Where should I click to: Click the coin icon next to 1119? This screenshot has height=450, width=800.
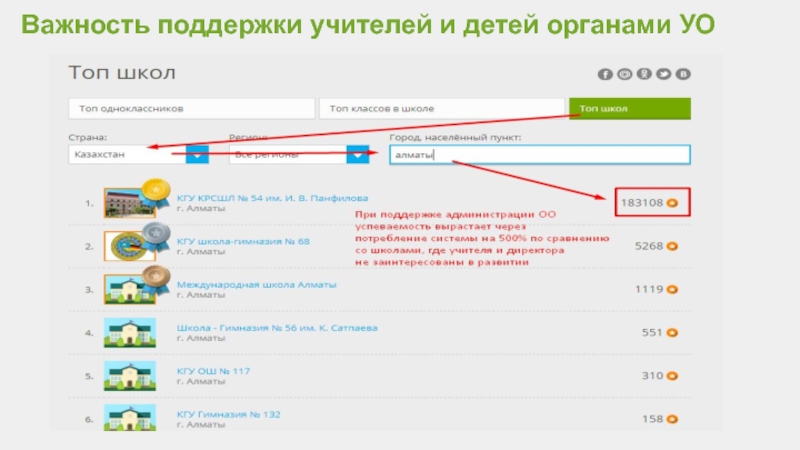click(x=672, y=289)
